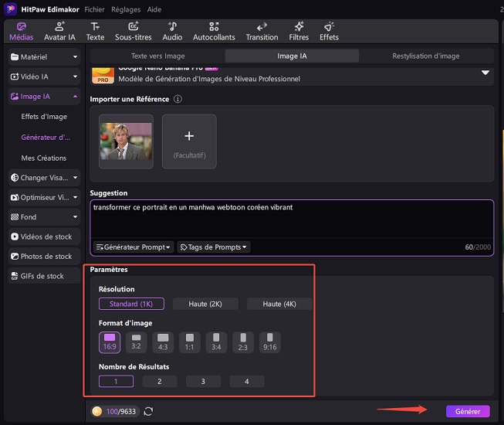Open the Fichier menu

click(x=94, y=8)
